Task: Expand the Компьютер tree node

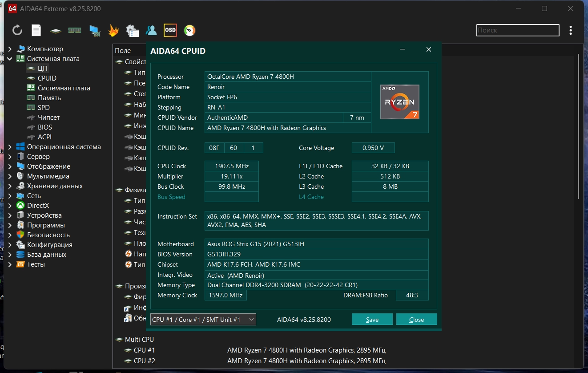Action: pos(10,49)
